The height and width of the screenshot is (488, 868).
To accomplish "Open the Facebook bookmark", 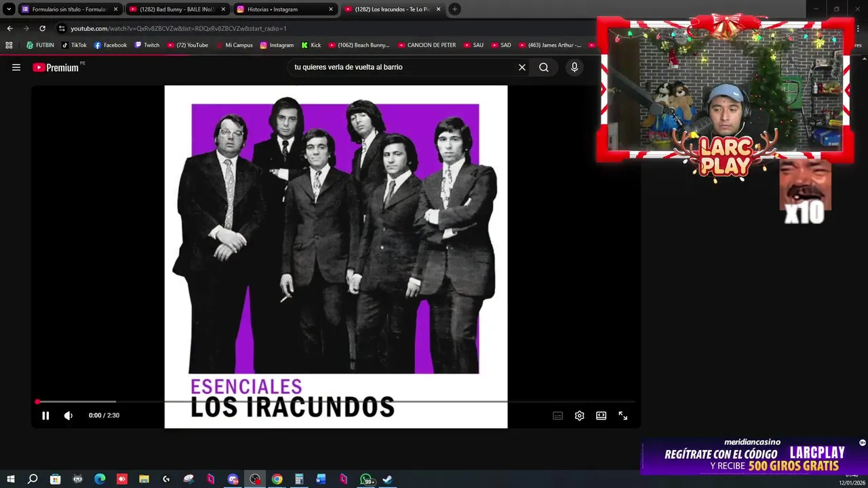I will coord(111,45).
